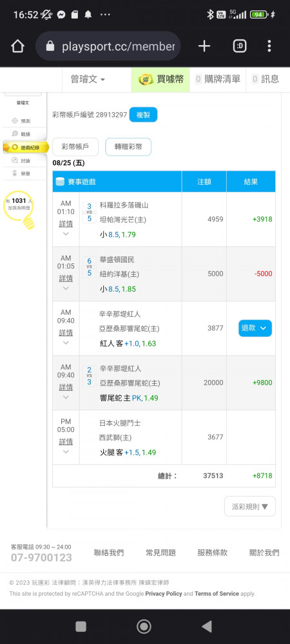Open the Privacy Policy link
This screenshot has height=644, width=290.
pos(164,594)
